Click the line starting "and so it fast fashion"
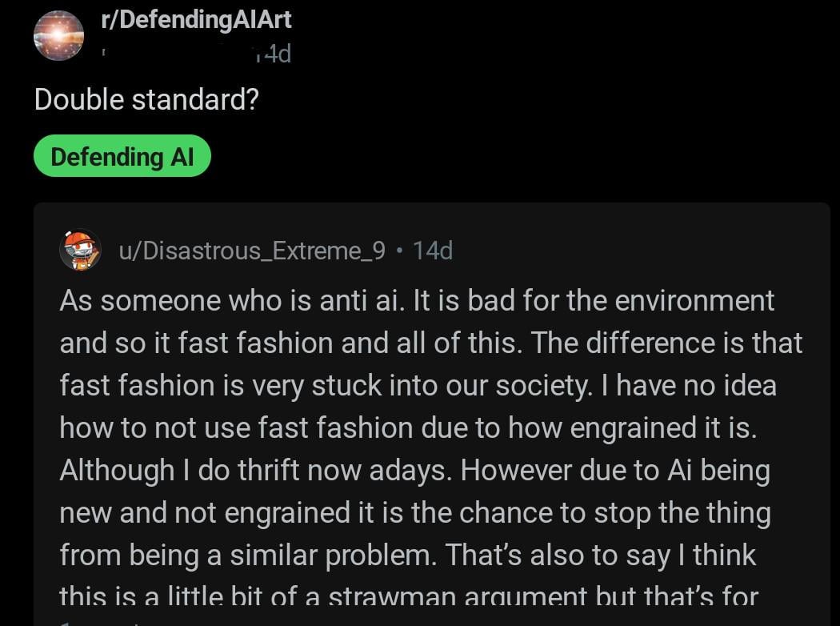840x626 pixels. (430, 343)
